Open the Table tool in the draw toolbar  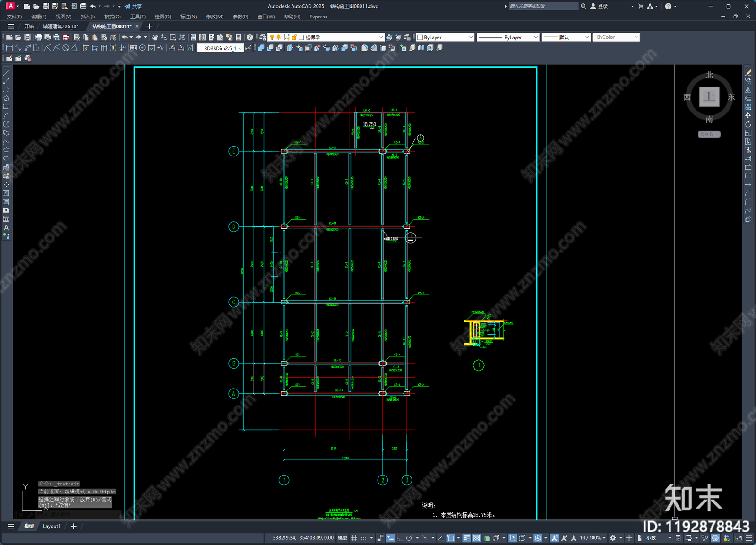pyautogui.click(x=6, y=219)
